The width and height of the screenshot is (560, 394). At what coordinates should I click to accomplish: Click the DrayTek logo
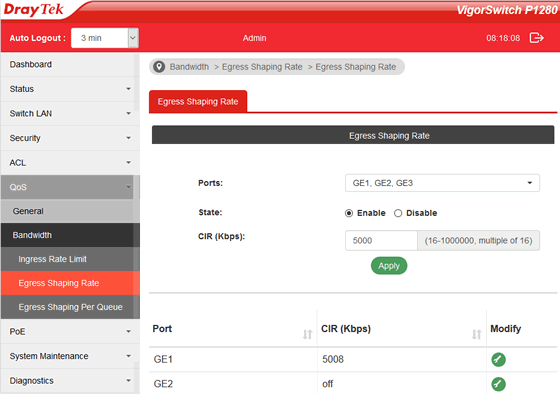[34, 10]
